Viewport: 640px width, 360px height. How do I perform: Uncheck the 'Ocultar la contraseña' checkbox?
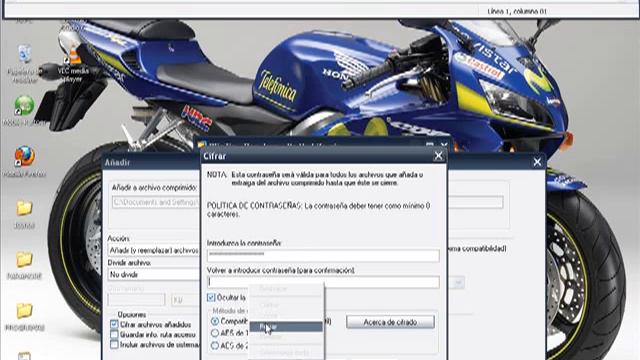[x=211, y=298]
